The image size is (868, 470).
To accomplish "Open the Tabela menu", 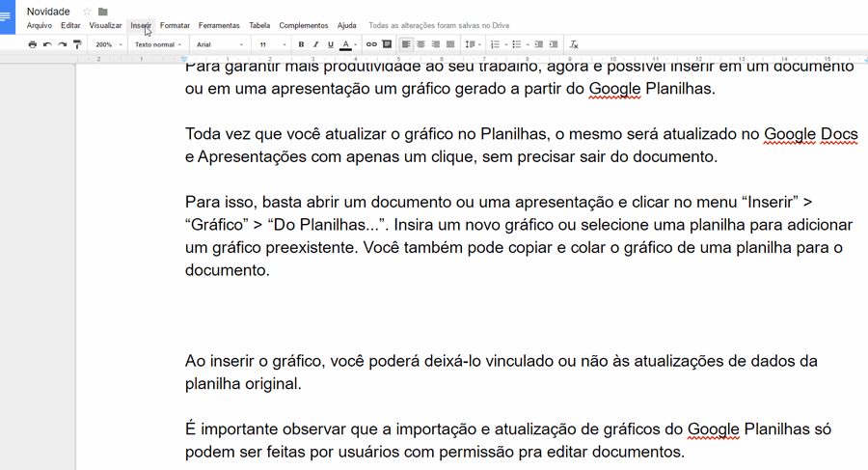I will (259, 25).
